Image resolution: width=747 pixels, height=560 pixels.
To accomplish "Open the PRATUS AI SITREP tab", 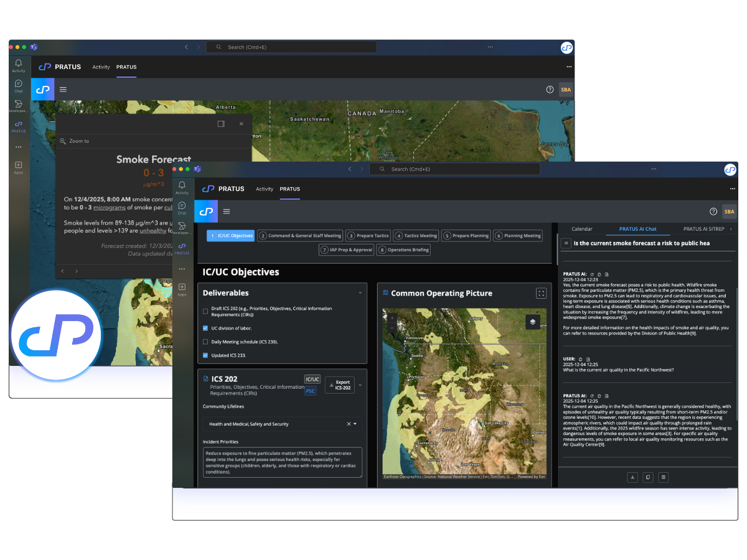I will [703, 229].
